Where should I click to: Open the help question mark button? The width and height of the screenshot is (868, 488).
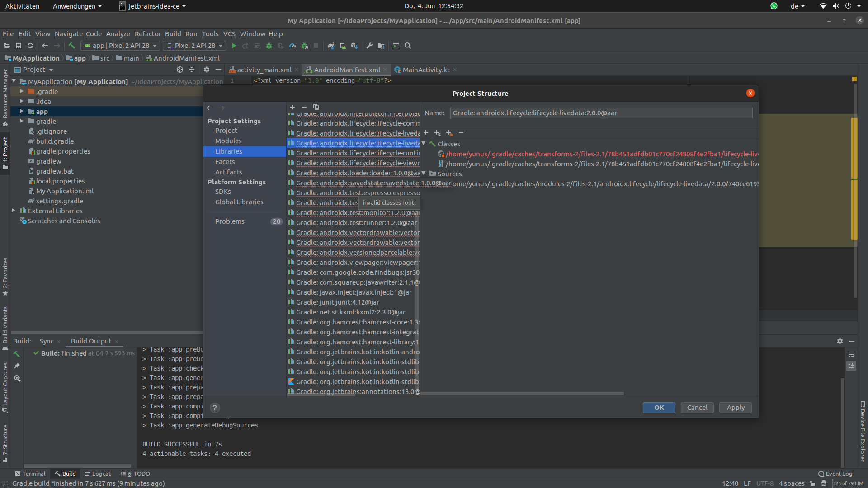[x=215, y=408]
